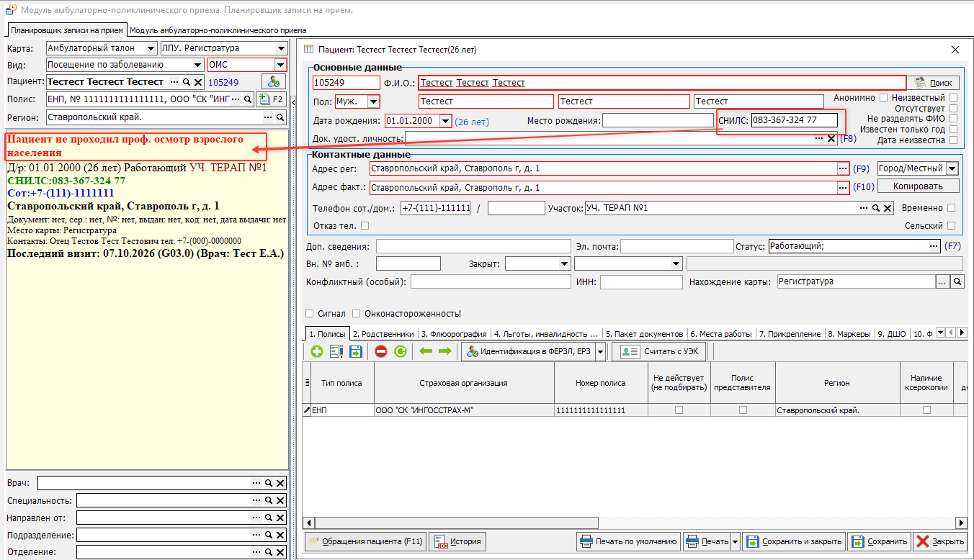Viewport: 974px width, 560px height.
Task: Check the Временно checkbox
Action: 952,208
